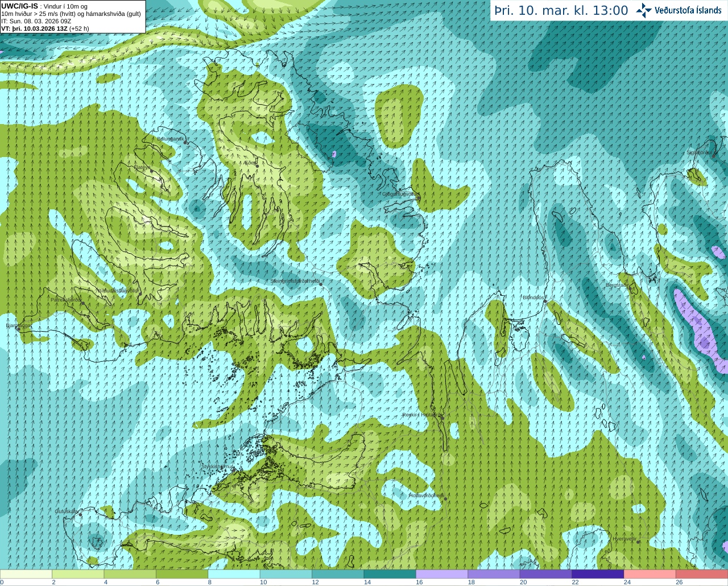Click the legend scale value '10'

pos(263,582)
